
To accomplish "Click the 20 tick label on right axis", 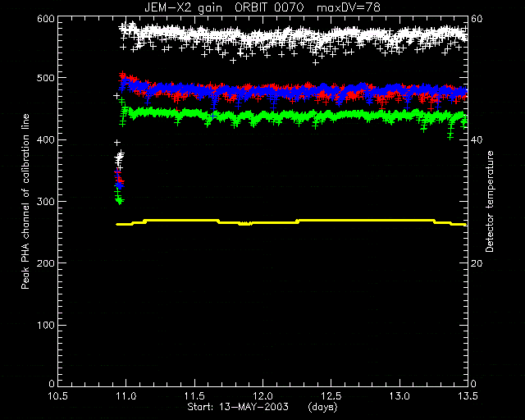I will pos(477,263).
